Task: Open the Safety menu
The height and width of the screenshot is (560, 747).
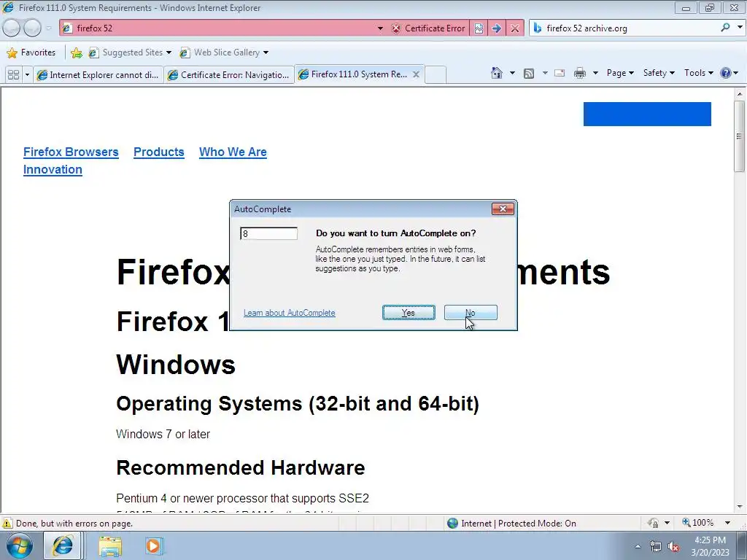Action: [x=659, y=73]
